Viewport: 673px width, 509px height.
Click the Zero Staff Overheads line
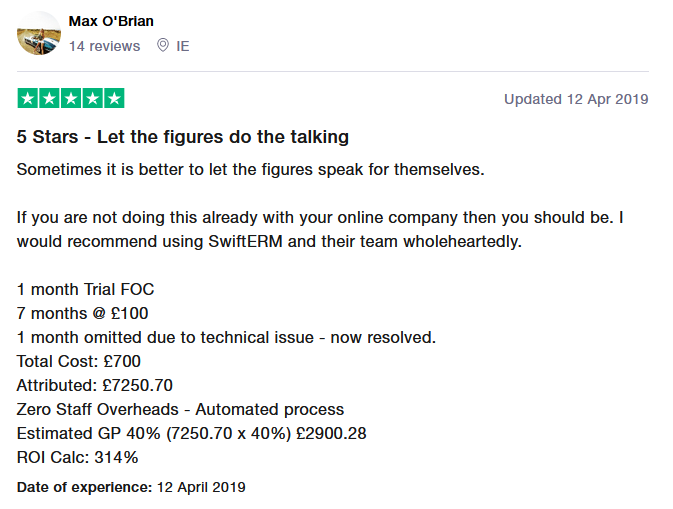[x=180, y=409]
